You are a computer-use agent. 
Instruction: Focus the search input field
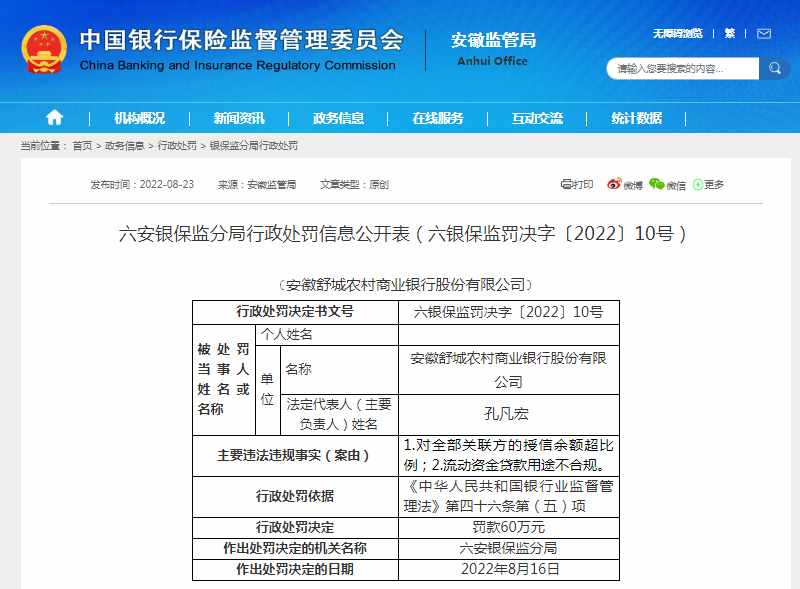point(683,68)
